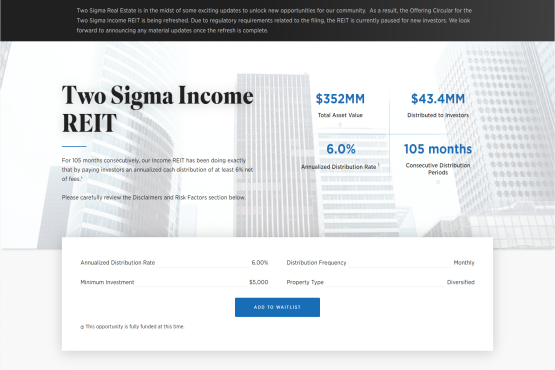Click the Add to Waitlist button
The width and height of the screenshot is (555, 370).
(277, 307)
